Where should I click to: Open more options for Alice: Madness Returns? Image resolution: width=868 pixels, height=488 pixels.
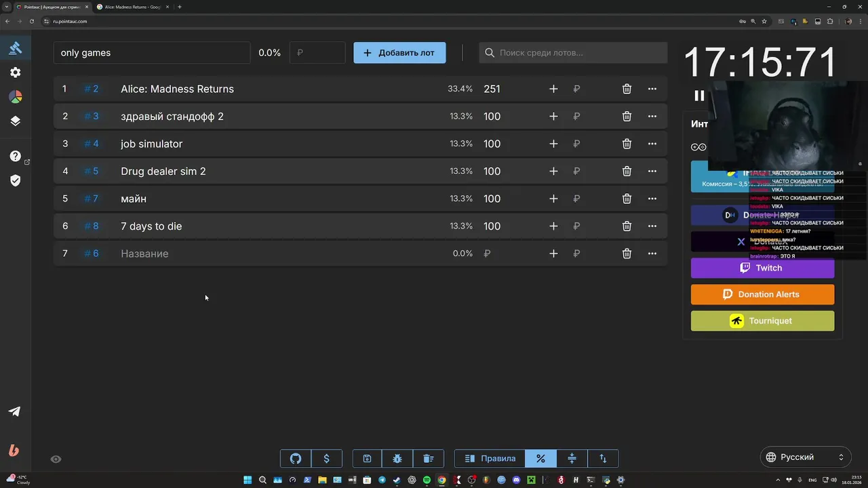click(652, 89)
